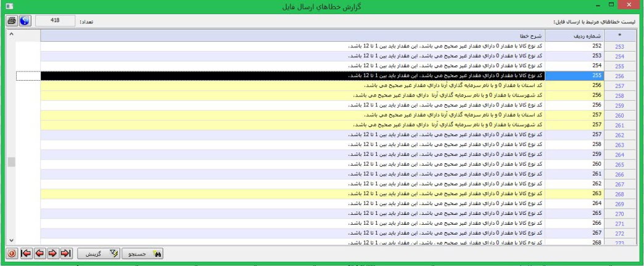Select row header 267
Viewport: 644px width, 266px height.
(x=619, y=184)
